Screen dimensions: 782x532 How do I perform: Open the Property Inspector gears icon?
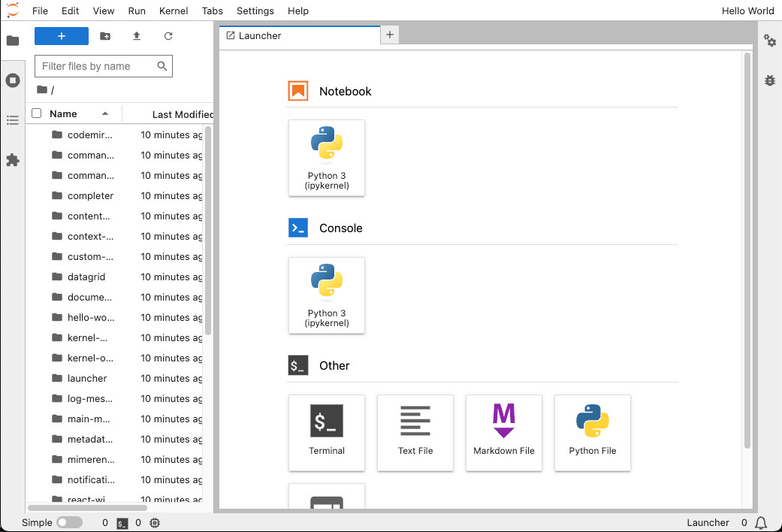[x=769, y=41]
